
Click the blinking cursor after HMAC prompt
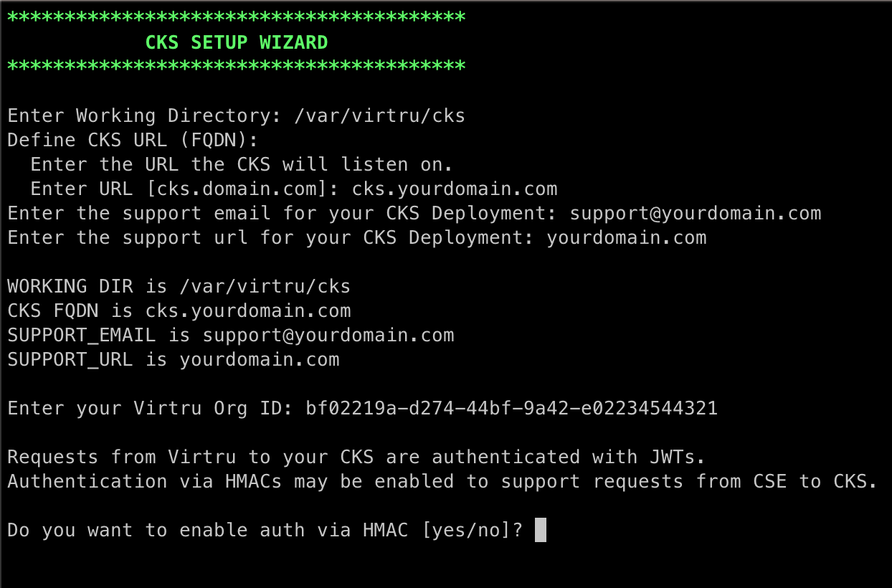click(541, 530)
